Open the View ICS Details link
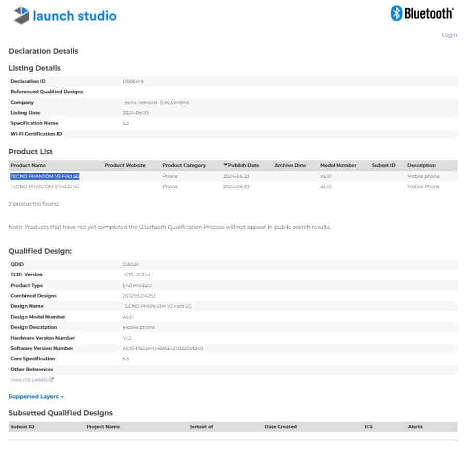 click(29, 380)
